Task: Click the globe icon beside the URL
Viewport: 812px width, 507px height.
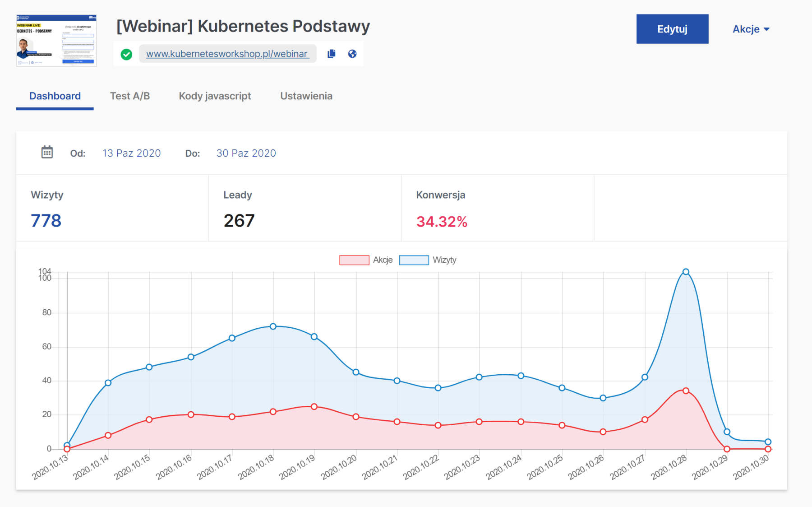Action: coord(352,54)
